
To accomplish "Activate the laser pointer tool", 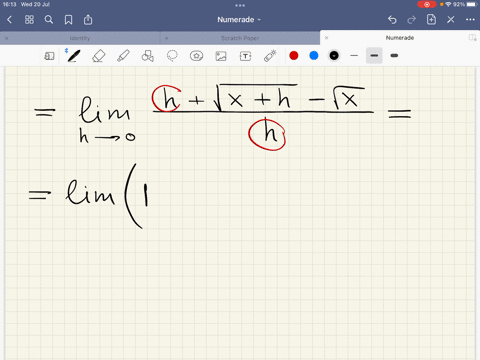I will coord(270,56).
